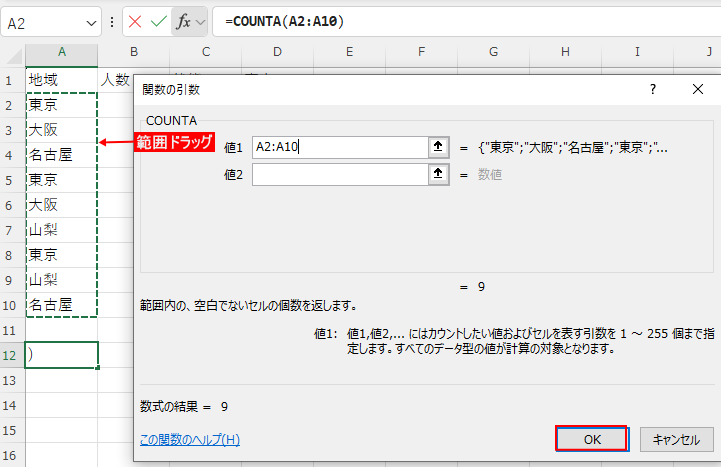Image resolution: width=721 pixels, height=467 pixels.
Task: Click cell A9 containing 山梨
Action: pyautogui.click(x=62, y=280)
